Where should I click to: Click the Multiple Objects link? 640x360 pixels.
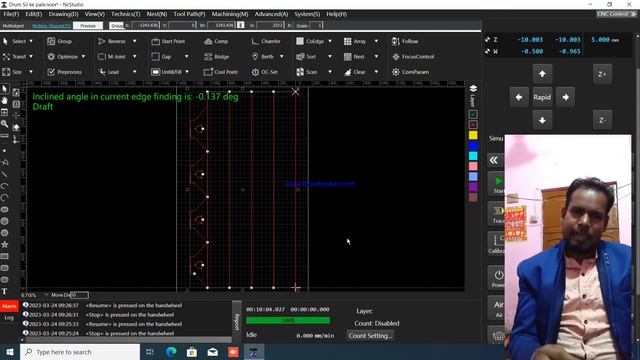click(x=51, y=26)
